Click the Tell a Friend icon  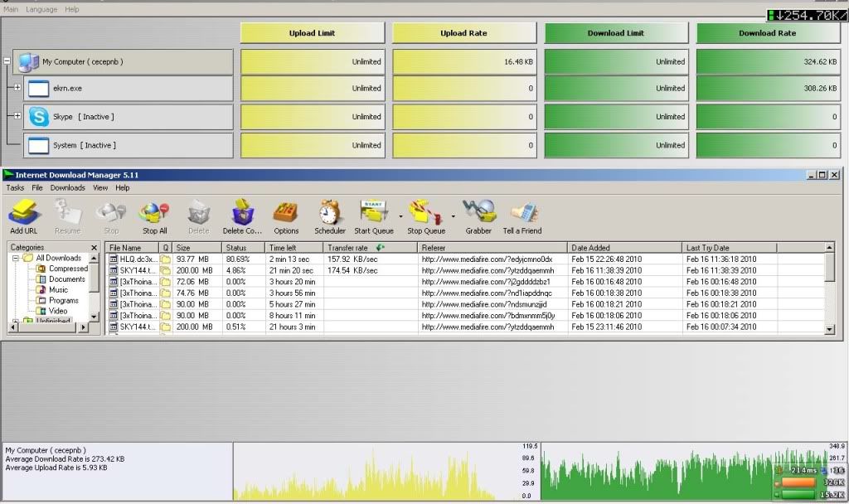522,212
